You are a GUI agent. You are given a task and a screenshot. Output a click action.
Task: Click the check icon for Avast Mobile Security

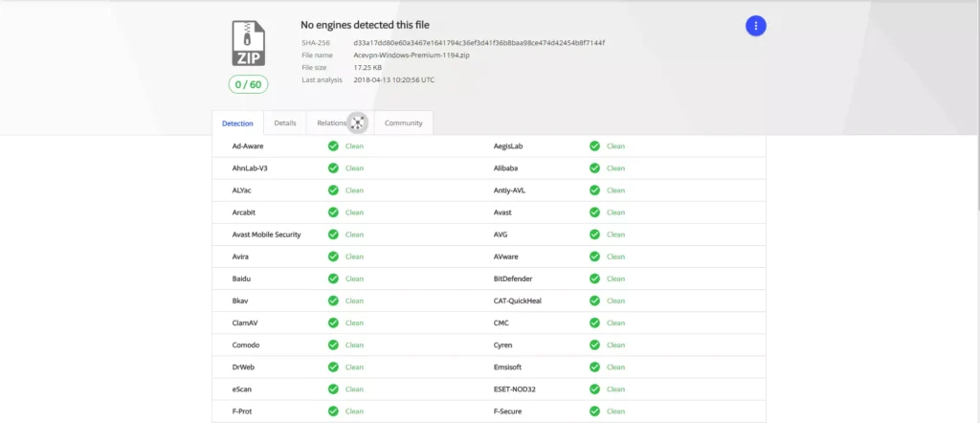pos(333,234)
